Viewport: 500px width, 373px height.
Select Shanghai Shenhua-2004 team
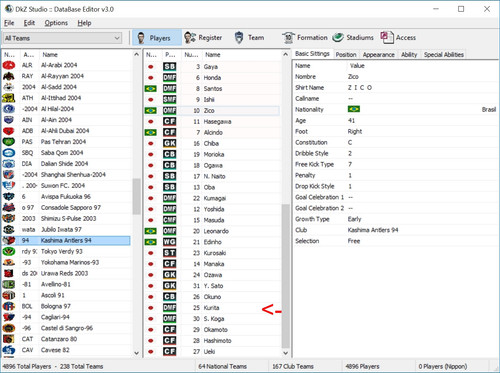click(73, 175)
